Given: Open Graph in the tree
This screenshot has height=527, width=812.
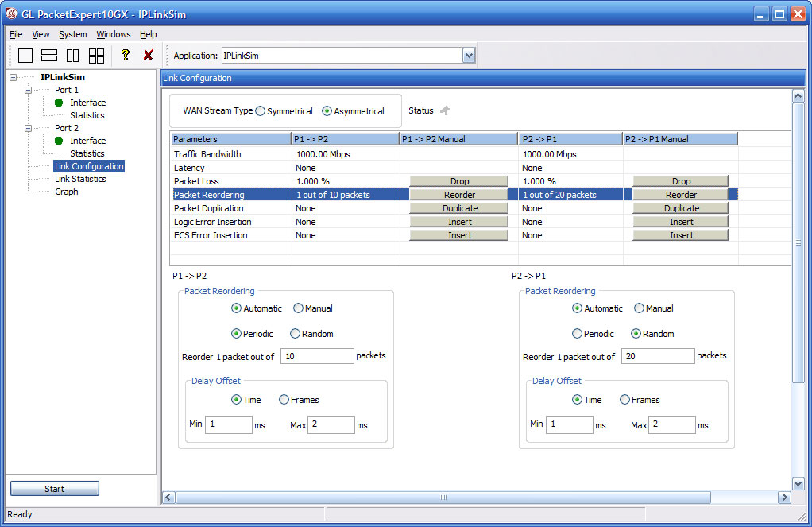Looking at the screenshot, I should (x=66, y=192).
